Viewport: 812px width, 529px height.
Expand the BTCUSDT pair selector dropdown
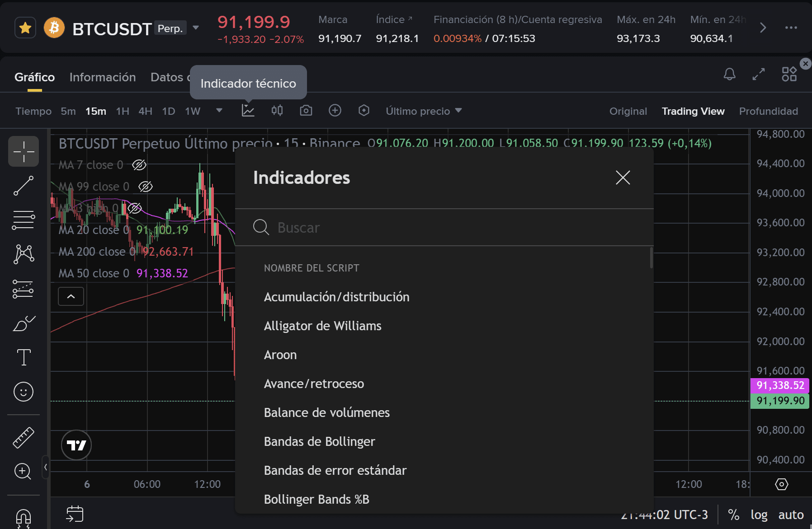point(196,28)
